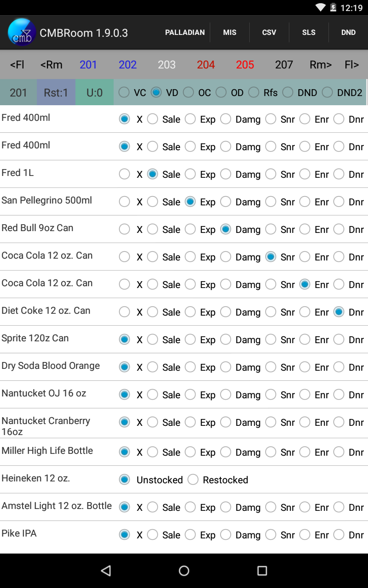This screenshot has height=588, width=368.
Task: Tap the DND action bar button
Action: tap(348, 33)
